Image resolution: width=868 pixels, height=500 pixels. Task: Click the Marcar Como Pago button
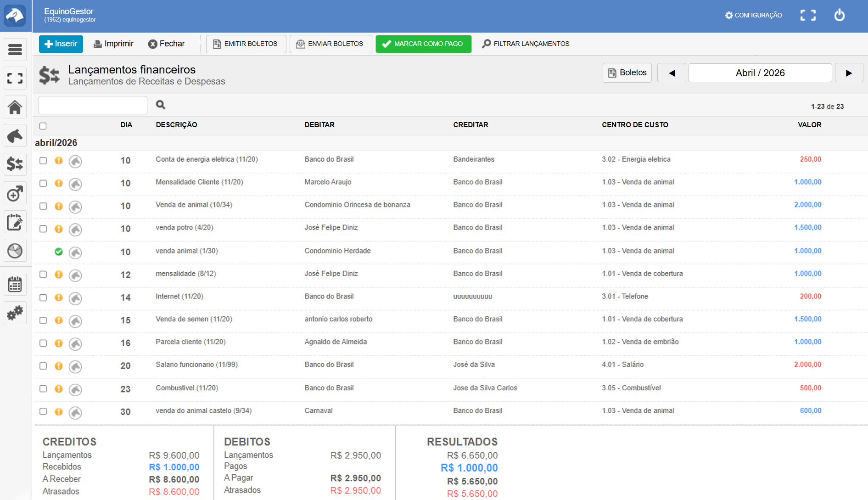click(423, 44)
